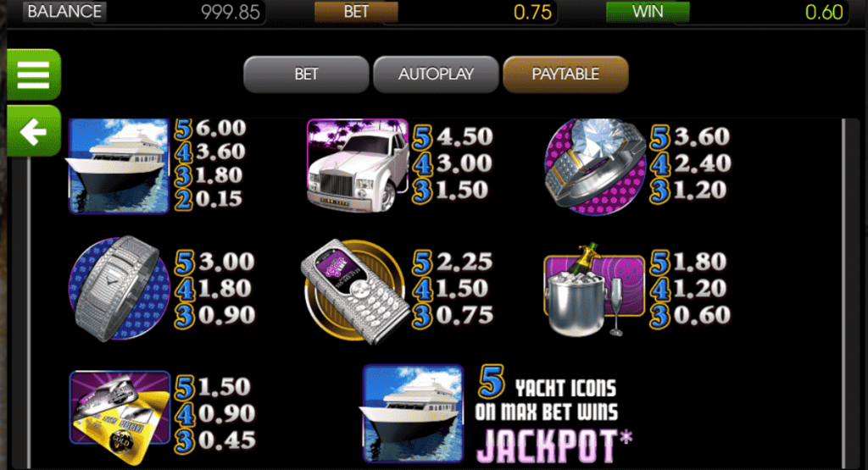Image resolution: width=868 pixels, height=470 pixels.
Task: Select the yacht symbol in top row
Action: pyautogui.click(x=119, y=166)
